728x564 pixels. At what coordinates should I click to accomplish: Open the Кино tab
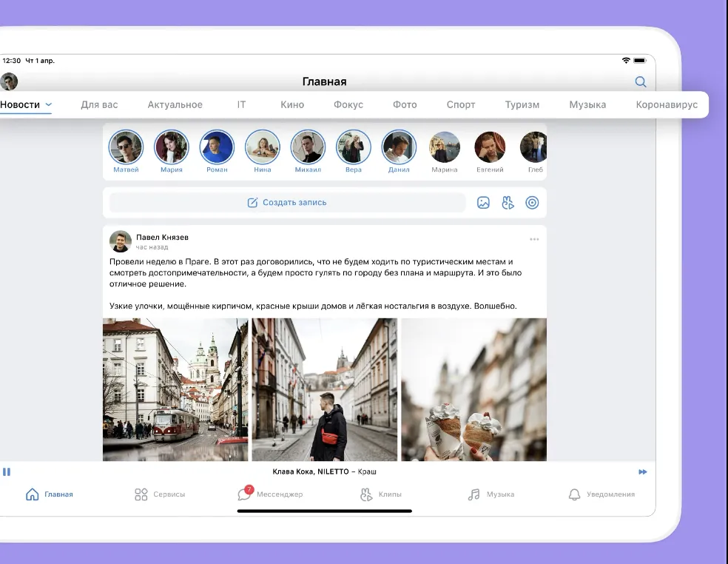click(x=292, y=104)
